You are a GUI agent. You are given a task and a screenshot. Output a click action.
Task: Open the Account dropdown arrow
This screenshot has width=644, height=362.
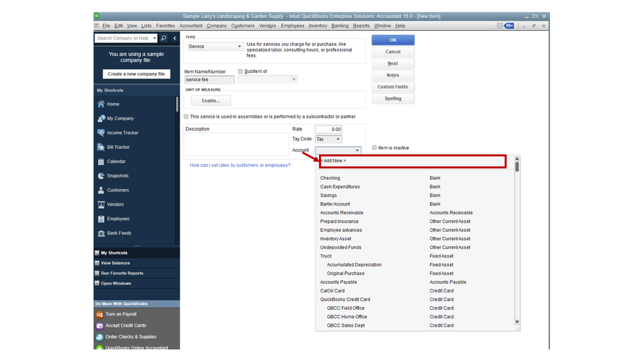point(357,150)
